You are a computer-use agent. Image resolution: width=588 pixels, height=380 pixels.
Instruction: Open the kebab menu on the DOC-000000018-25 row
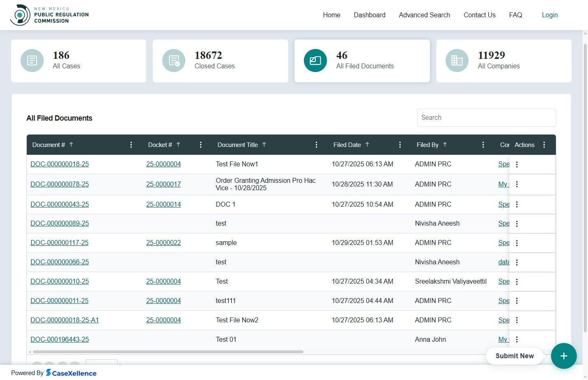[517, 164]
